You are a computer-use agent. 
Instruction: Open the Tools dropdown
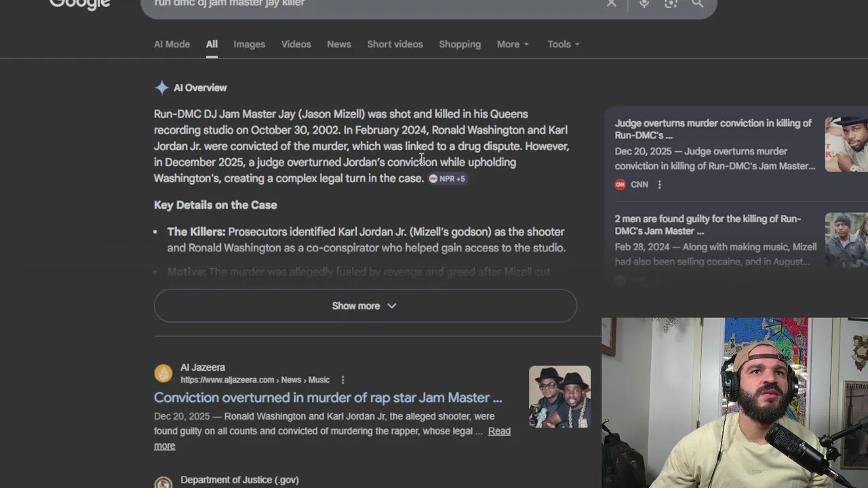tap(564, 44)
